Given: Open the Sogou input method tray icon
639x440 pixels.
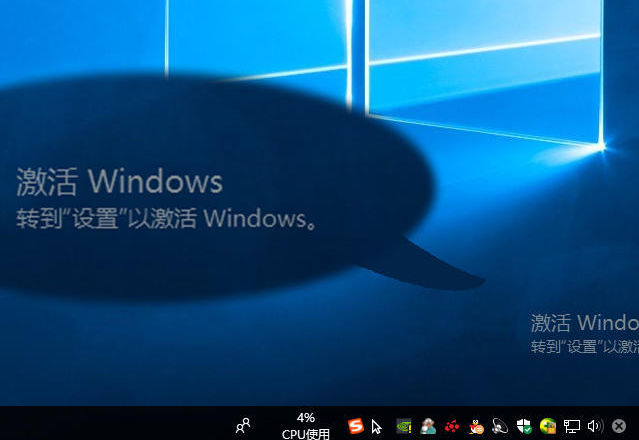Looking at the screenshot, I should [x=355, y=426].
